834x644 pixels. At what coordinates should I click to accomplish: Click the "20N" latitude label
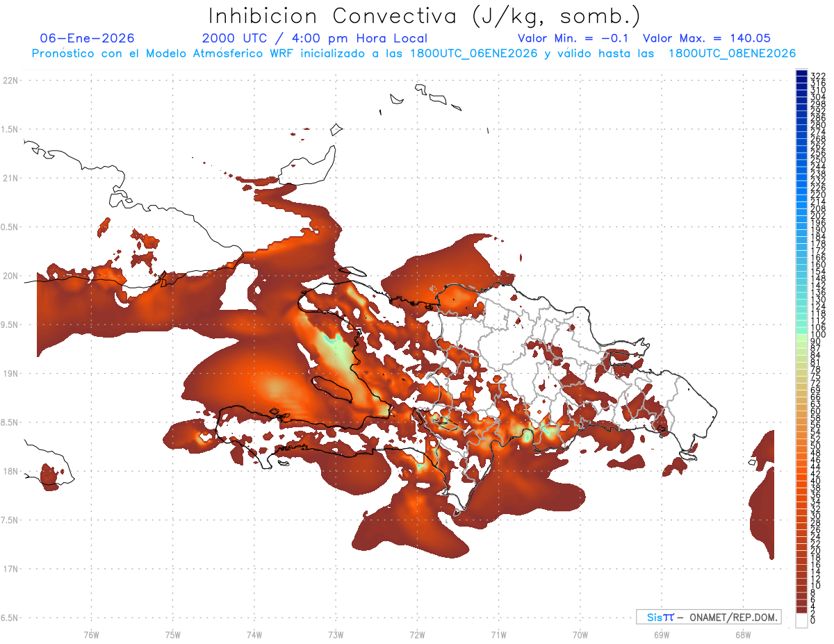click(11, 276)
